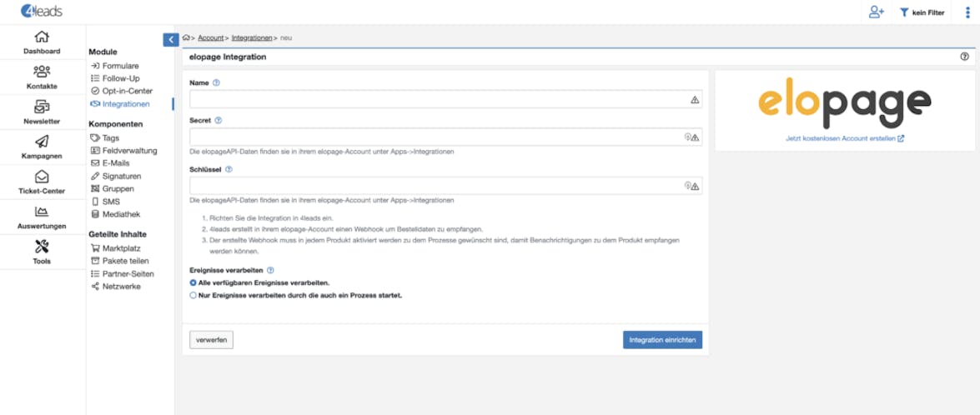Image resolution: width=980 pixels, height=415 pixels.
Task: Click the warning icon in Schlüssel field
Action: 695,186
